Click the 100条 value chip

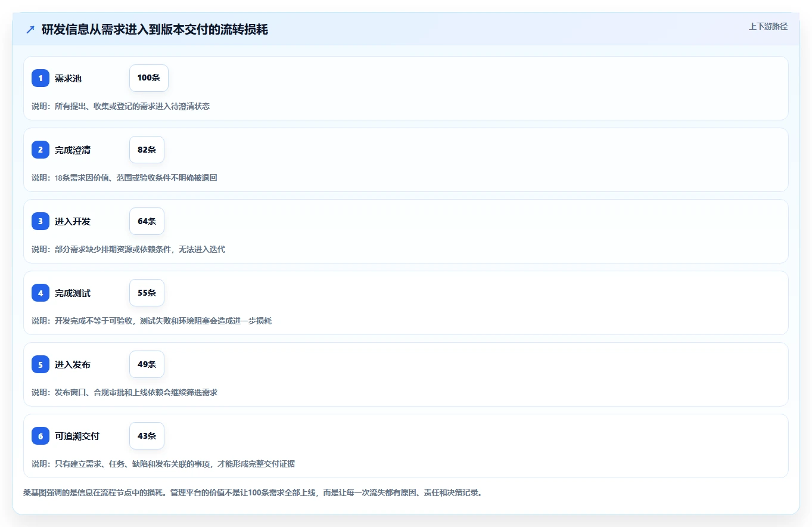tap(149, 78)
